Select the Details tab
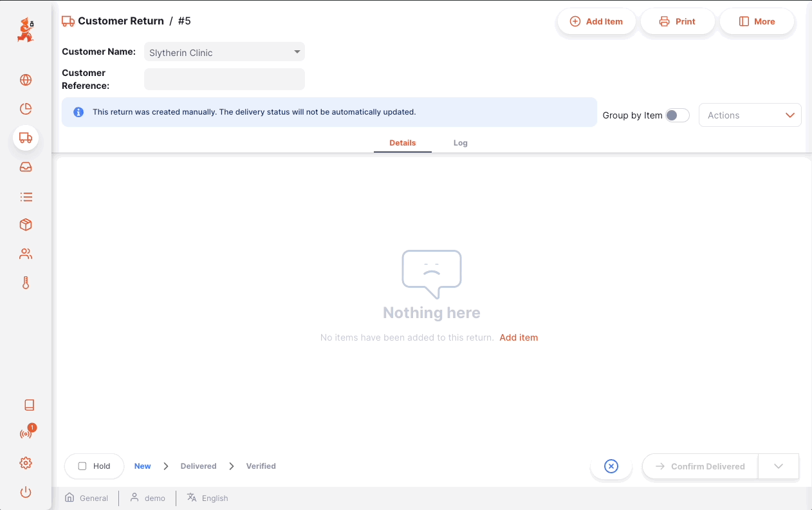The width and height of the screenshot is (812, 510). 402,143
